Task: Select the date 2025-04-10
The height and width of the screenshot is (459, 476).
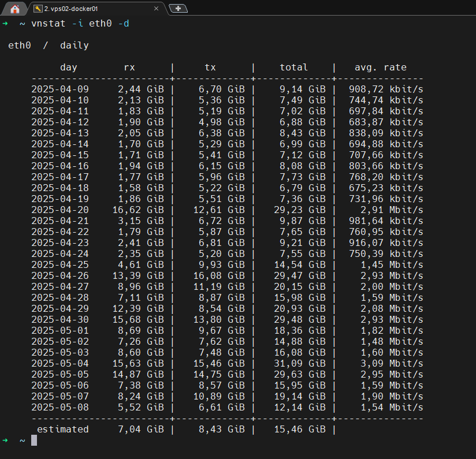Action: (60, 100)
